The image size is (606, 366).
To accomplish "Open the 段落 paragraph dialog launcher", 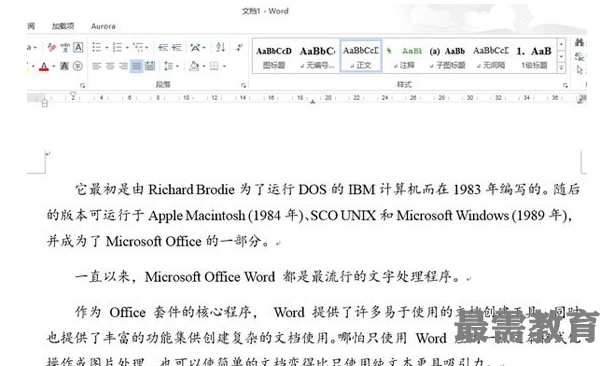I will [243, 85].
